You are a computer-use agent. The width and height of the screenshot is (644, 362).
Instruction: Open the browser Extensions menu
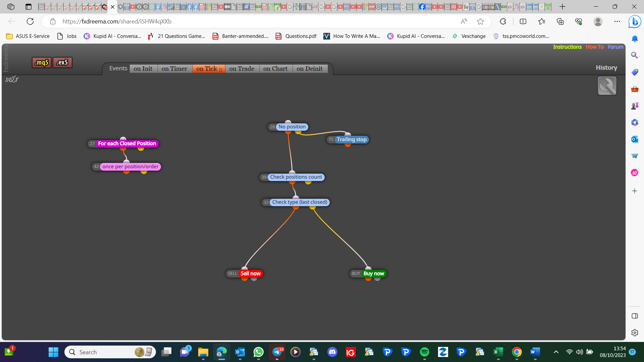[x=503, y=21]
